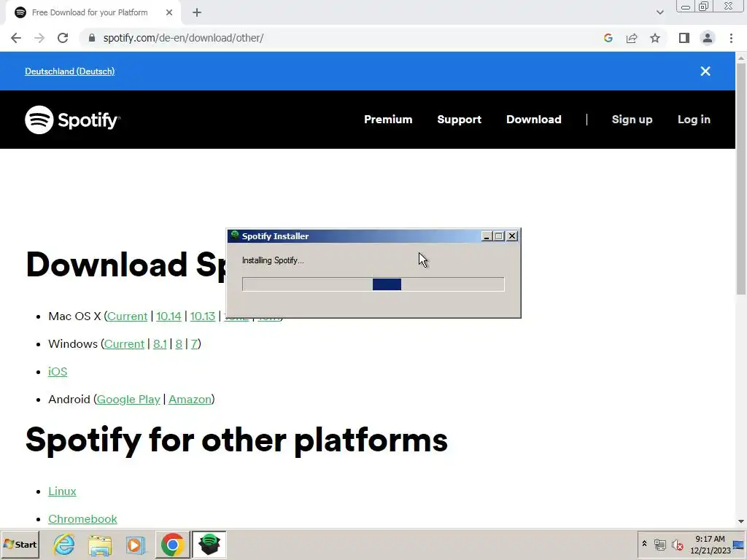Viewport: 747px width, 560px height.
Task: Show hidden system tray icons
Action: click(644, 544)
